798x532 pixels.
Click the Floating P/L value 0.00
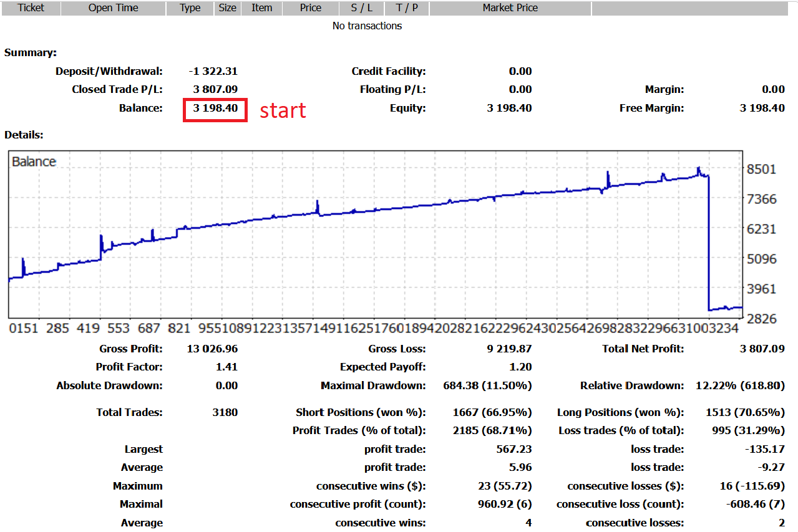click(520, 90)
